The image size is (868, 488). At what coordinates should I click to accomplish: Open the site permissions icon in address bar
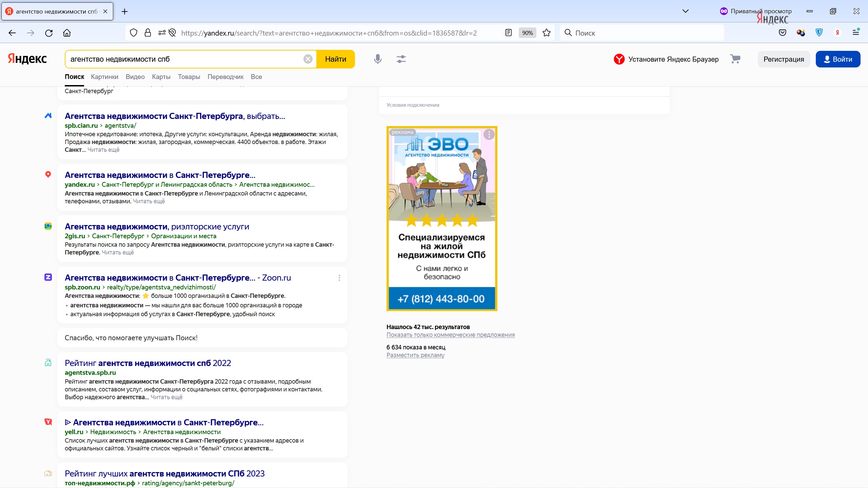click(162, 33)
